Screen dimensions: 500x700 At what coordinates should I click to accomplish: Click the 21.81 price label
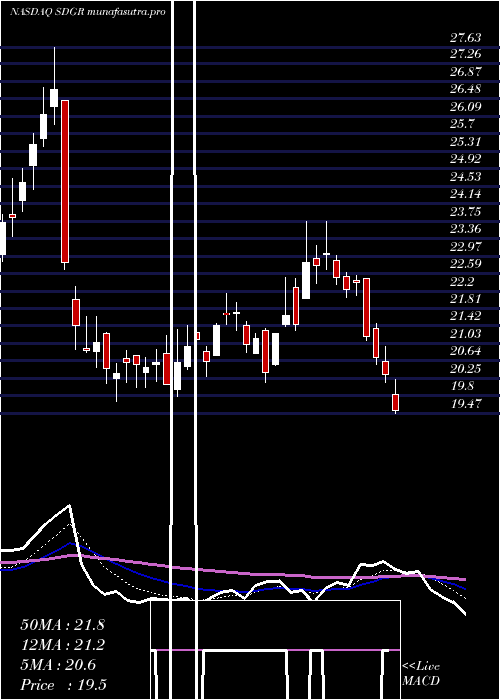[466, 299]
